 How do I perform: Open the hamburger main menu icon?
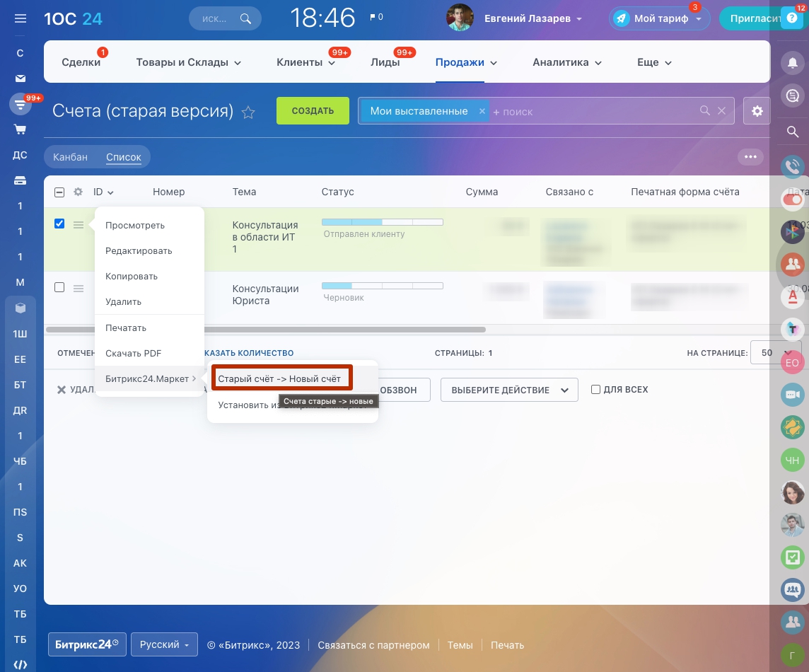pos(20,18)
